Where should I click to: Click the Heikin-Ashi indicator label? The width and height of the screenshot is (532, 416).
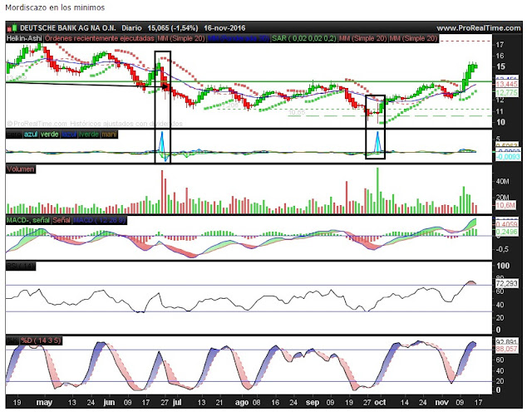[24, 38]
